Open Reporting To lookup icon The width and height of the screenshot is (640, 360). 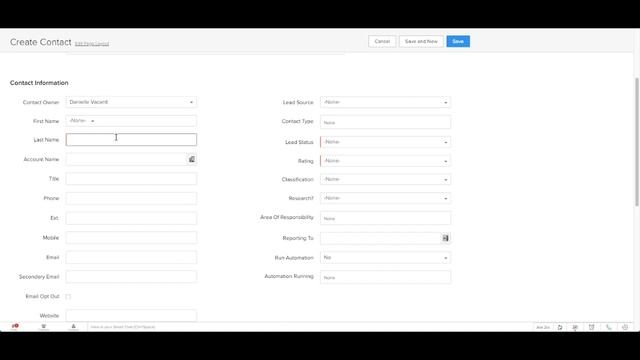(x=445, y=238)
